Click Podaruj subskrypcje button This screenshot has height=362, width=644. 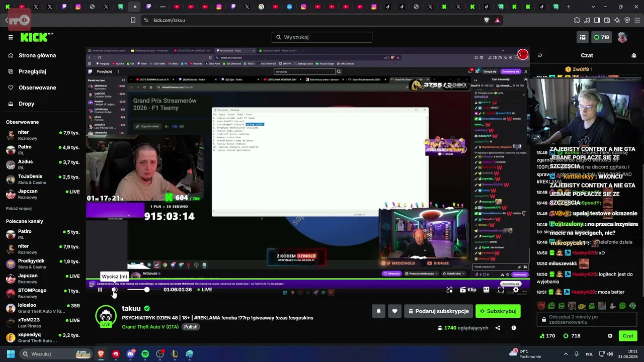(438, 311)
